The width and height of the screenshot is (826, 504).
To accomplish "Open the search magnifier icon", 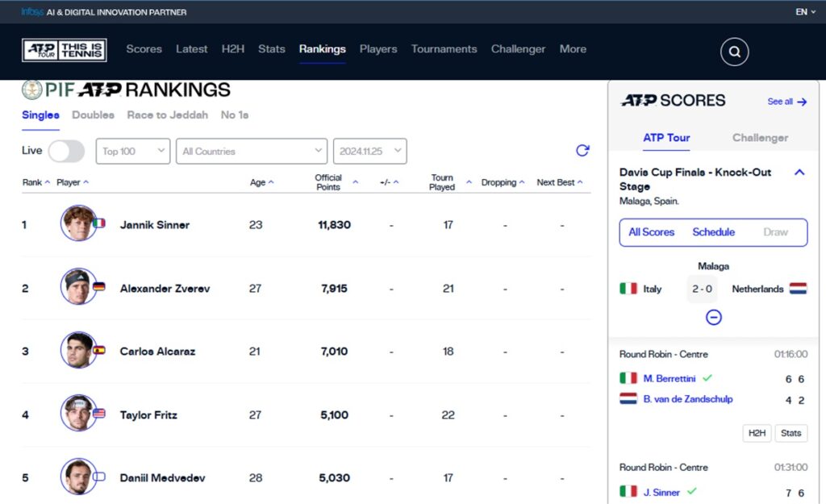I will click(734, 52).
